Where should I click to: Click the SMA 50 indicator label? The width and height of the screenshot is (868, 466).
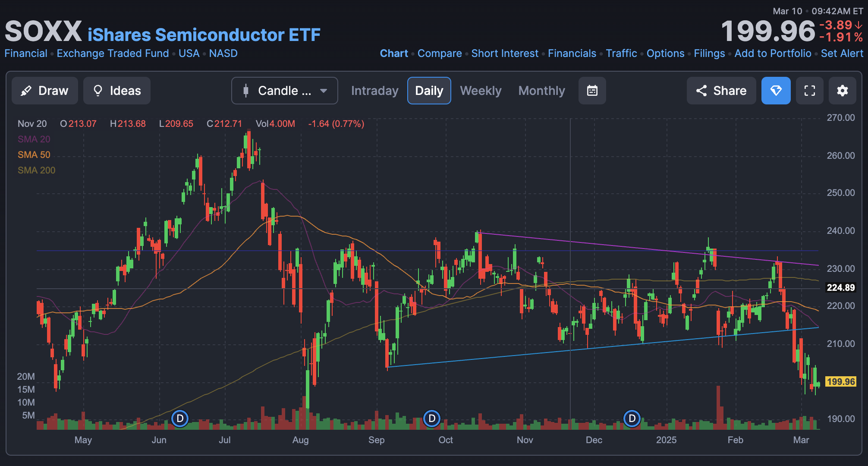click(34, 154)
